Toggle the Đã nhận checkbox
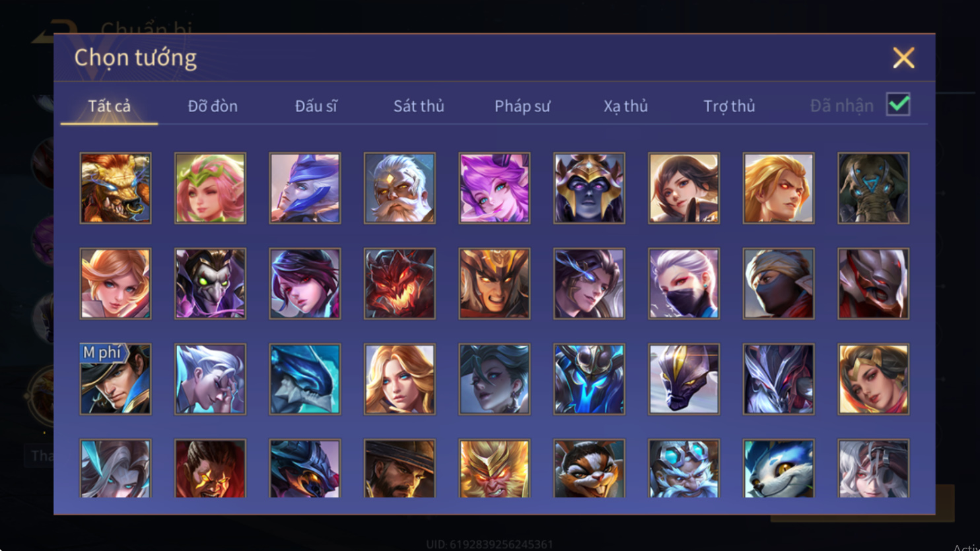The width and height of the screenshot is (980, 551). coord(898,104)
